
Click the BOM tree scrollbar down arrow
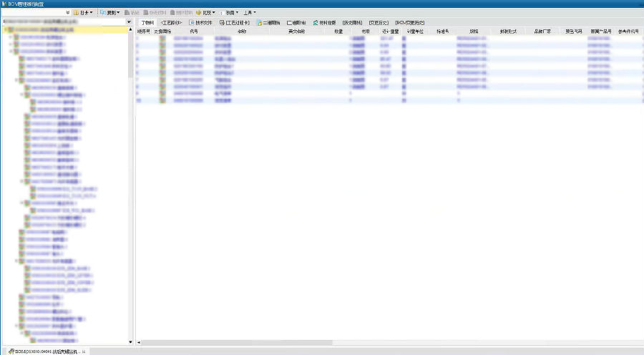tap(131, 342)
